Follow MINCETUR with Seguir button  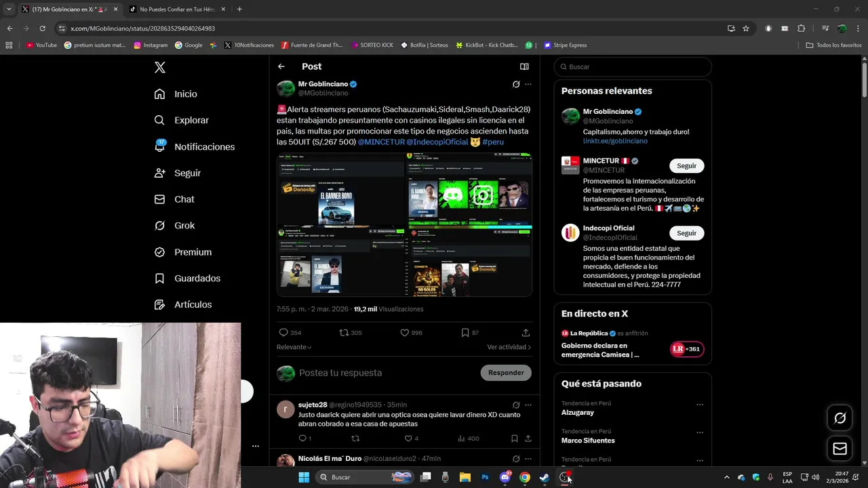point(686,166)
